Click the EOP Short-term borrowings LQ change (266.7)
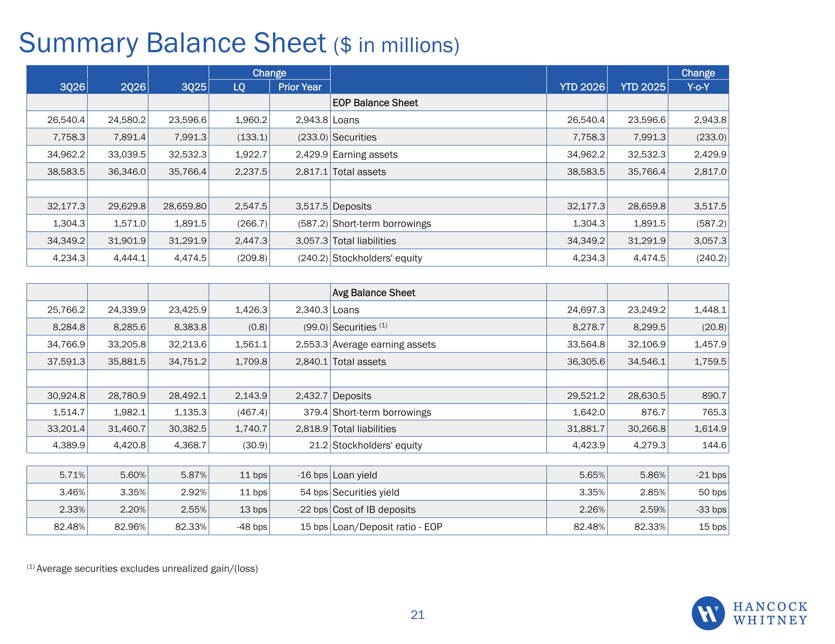This screenshot has width=835, height=644. [252, 223]
